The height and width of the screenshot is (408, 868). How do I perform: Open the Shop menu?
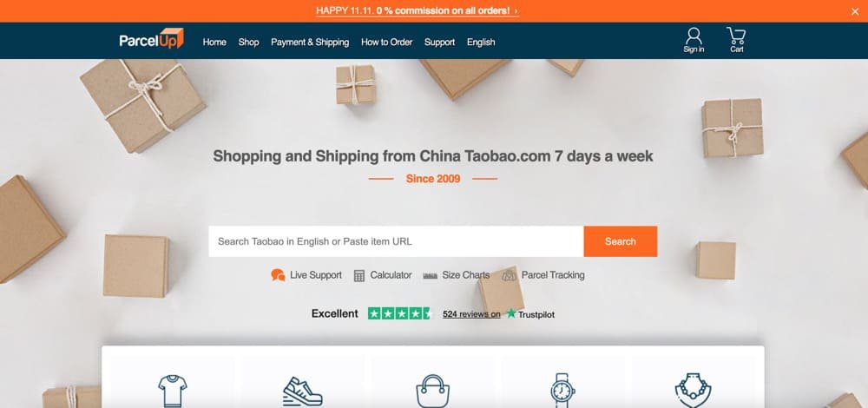(x=248, y=42)
